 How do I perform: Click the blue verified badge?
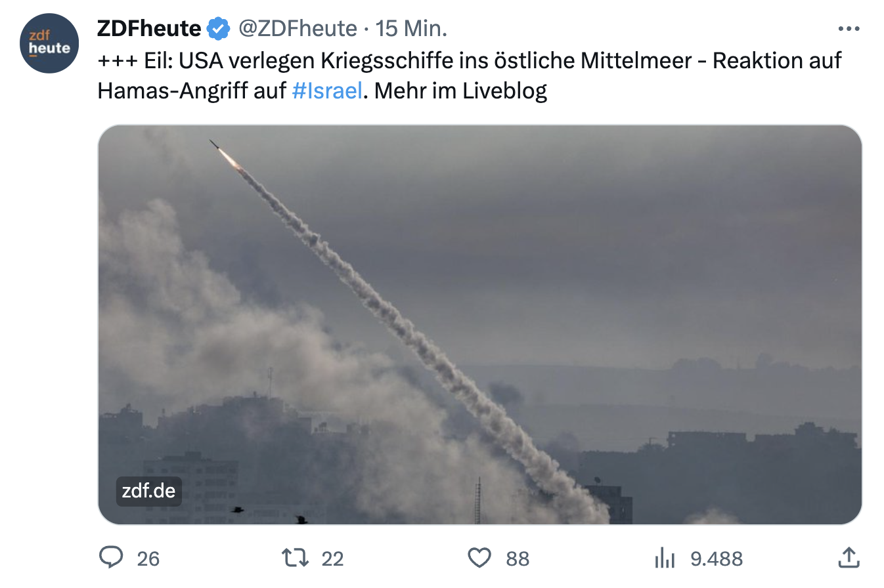[x=219, y=29]
